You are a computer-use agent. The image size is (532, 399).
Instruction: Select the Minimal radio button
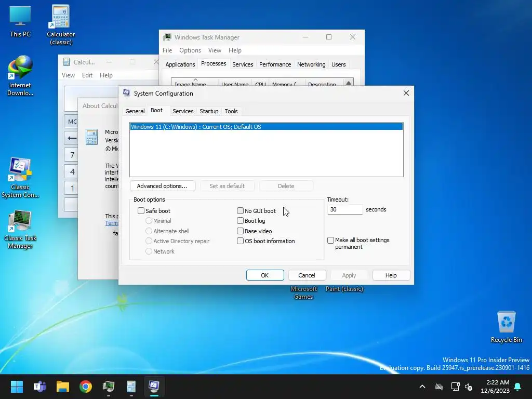(149, 221)
